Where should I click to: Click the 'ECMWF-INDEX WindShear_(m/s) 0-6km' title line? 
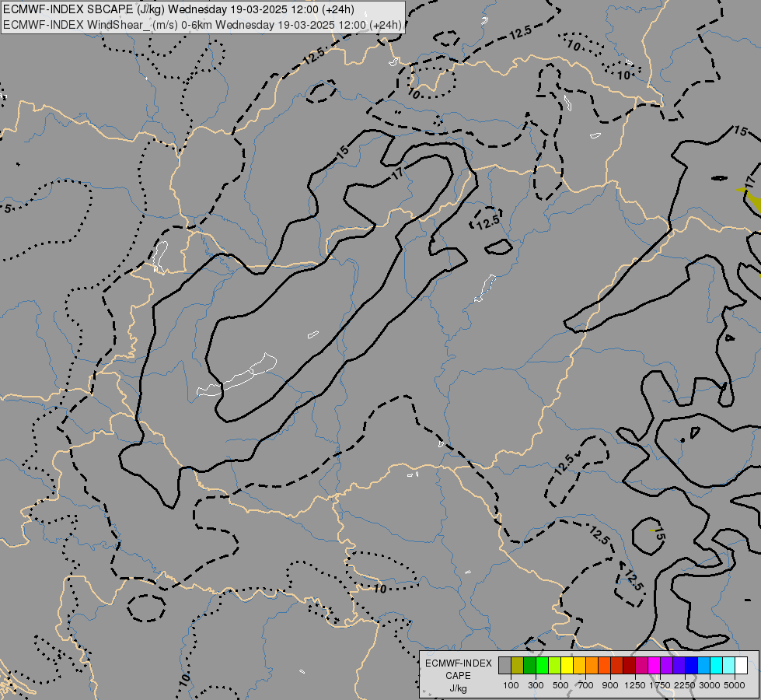pyautogui.click(x=202, y=25)
